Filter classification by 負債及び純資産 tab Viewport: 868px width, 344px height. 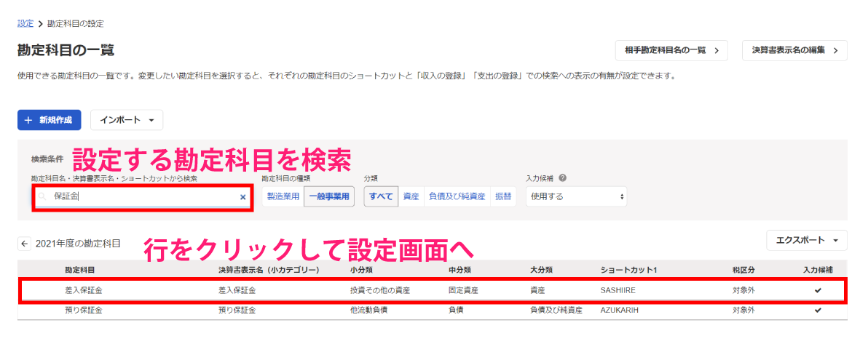click(x=457, y=196)
